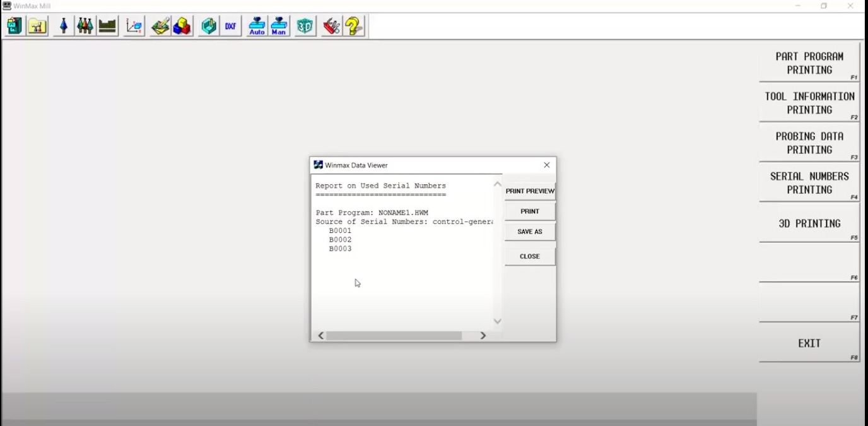Click the single tool setup icon
The image size is (868, 426).
pyautogui.click(x=63, y=27)
